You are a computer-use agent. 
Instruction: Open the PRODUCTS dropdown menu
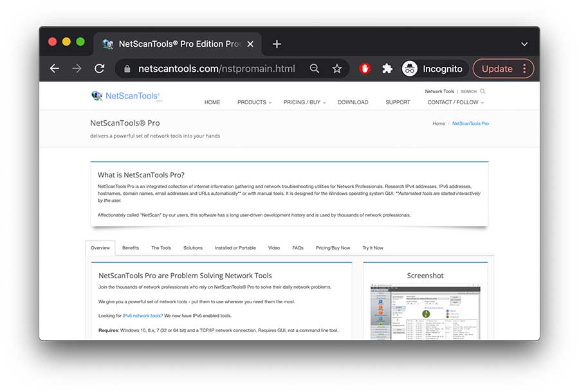[x=253, y=102]
